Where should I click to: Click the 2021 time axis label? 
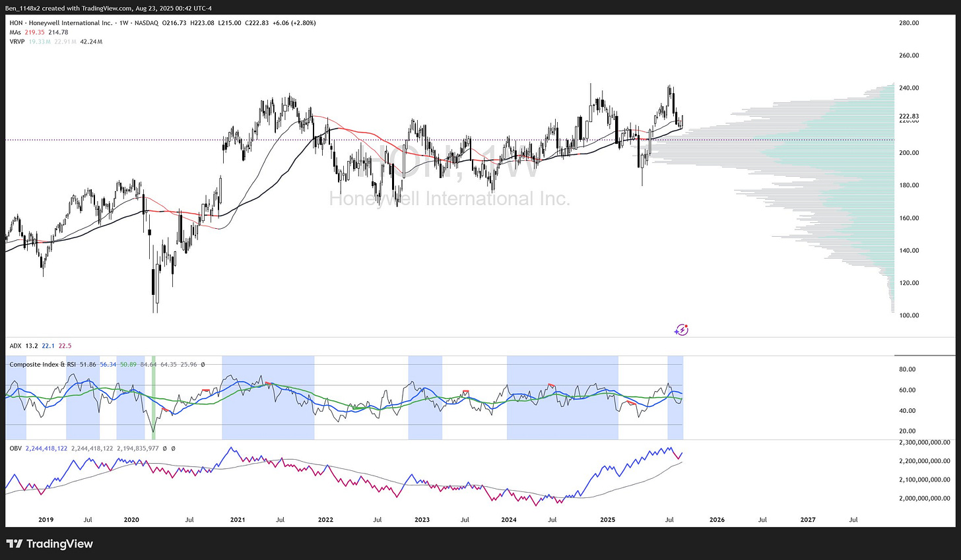tap(238, 520)
